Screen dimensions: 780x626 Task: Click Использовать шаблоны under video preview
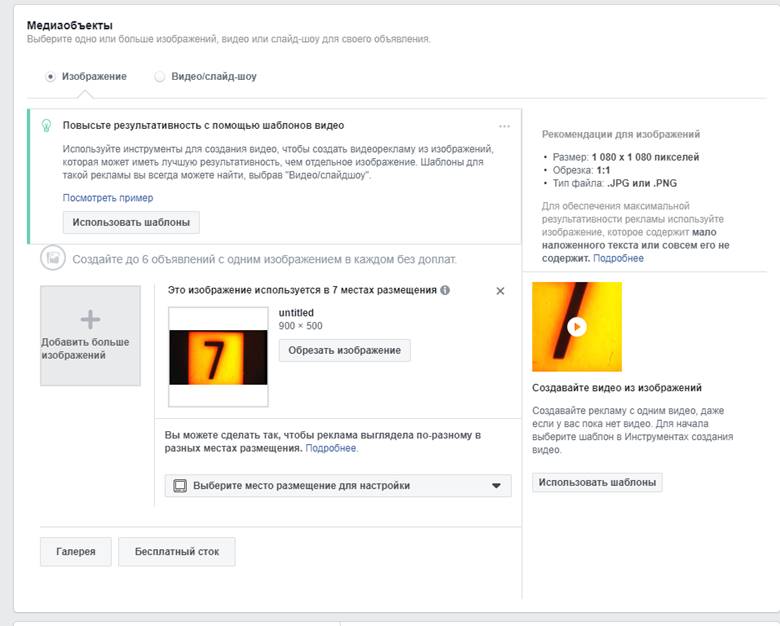(597, 482)
